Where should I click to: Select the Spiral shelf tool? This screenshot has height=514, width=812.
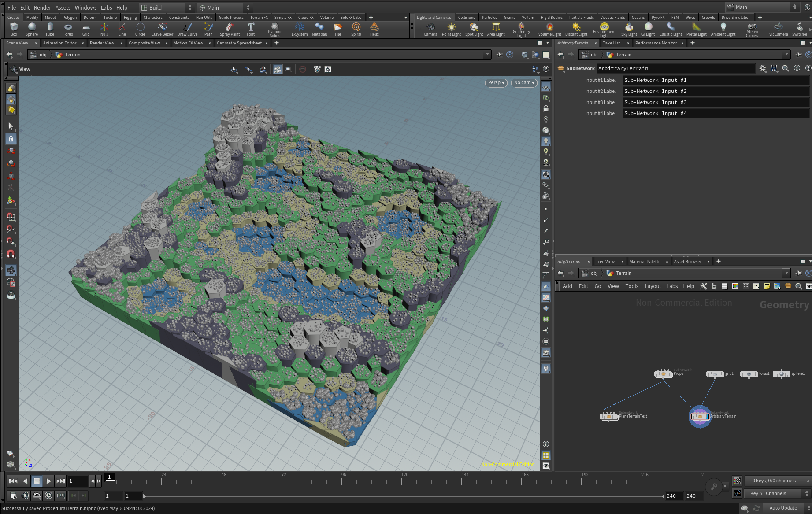(x=356, y=29)
